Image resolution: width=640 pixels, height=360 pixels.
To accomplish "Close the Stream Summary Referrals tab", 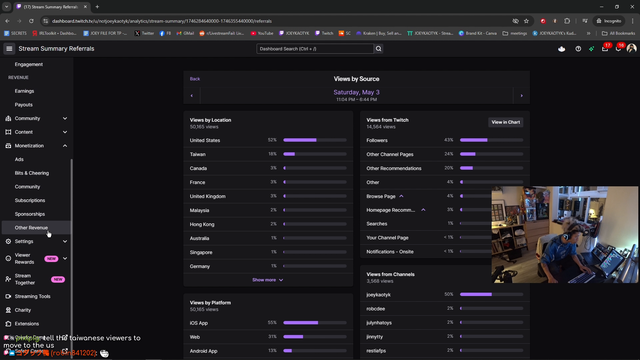I will (85, 7).
